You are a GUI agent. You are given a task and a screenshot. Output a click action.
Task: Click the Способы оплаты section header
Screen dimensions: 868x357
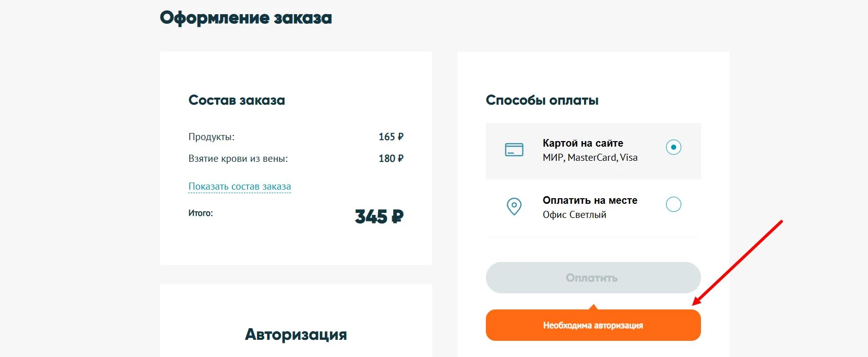click(542, 100)
